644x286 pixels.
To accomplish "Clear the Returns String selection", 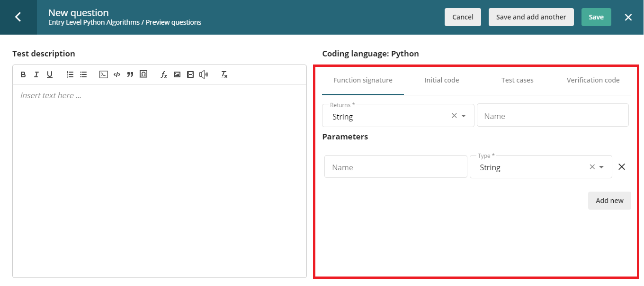I will coord(454,115).
